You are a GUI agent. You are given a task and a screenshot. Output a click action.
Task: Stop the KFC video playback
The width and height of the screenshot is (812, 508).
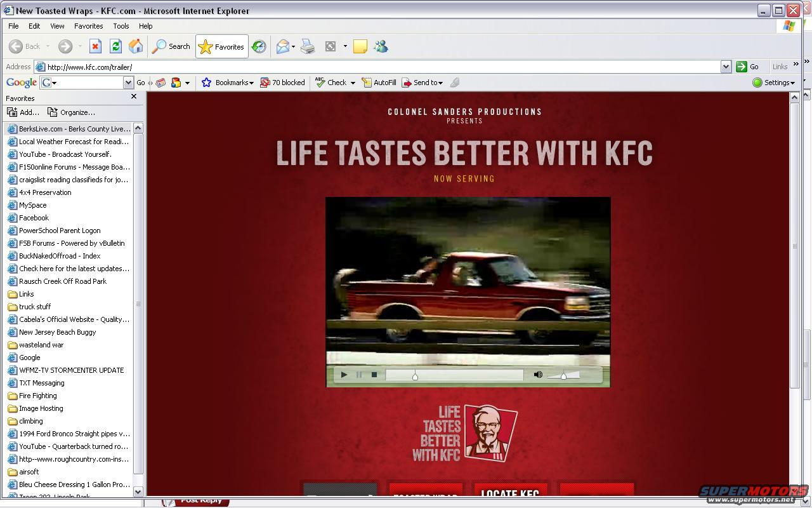374,375
